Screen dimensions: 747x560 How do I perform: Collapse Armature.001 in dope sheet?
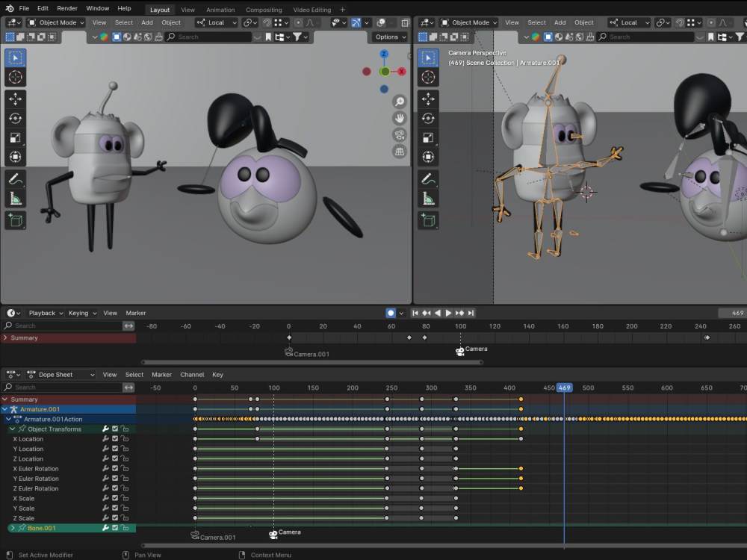(x=4, y=409)
